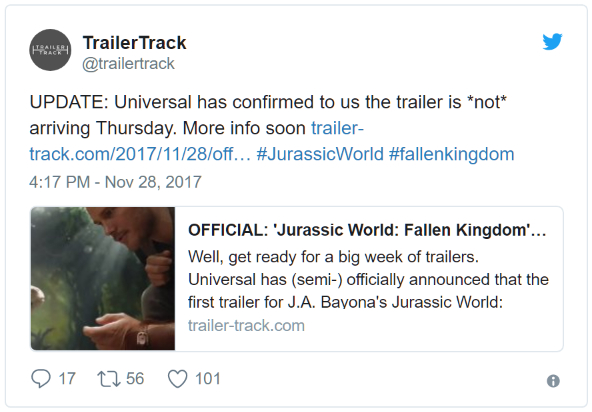Click the link card thumbnail image
Screen dimensions: 592x412
(x=103, y=279)
